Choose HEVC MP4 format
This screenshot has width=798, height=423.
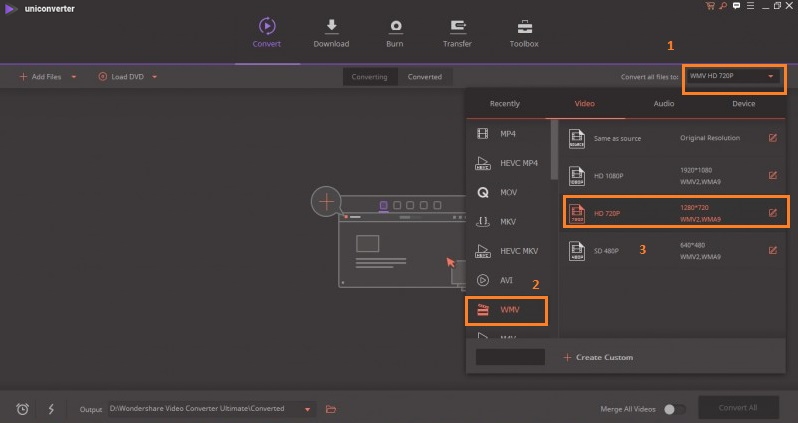pos(507,163)
